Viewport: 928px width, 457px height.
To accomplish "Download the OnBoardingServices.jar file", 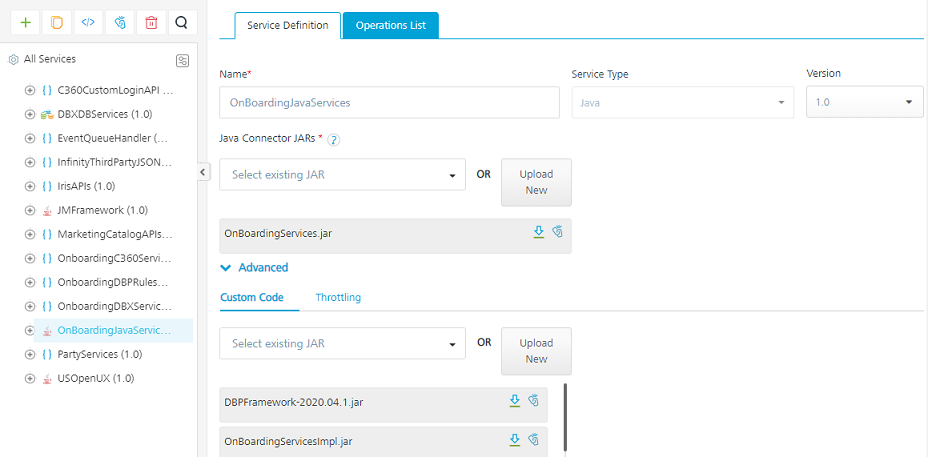I will click(539, 232).
